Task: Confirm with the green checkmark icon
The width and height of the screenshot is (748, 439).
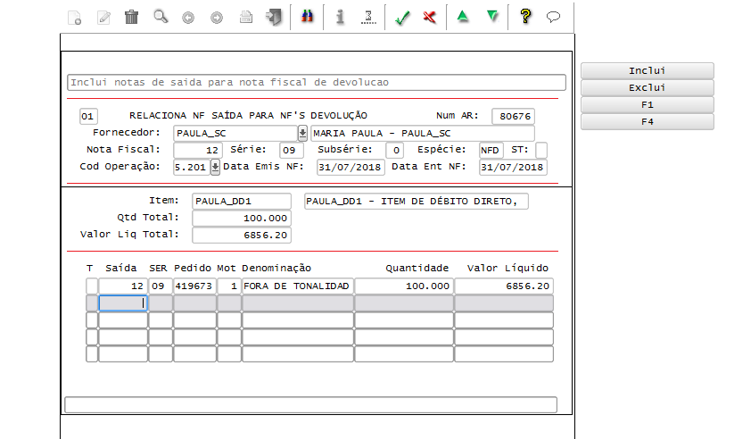Action: (402, 18)
